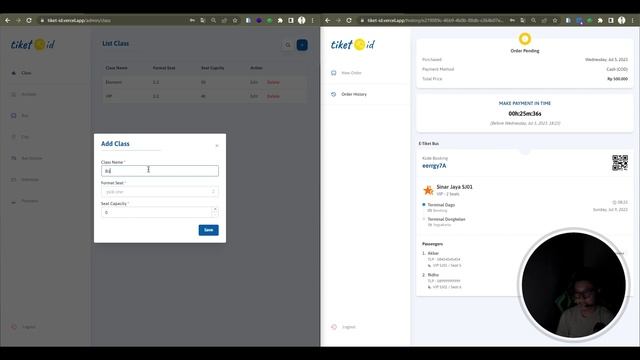
Task: Click the Order Pending status icon
Action: [524, 39]
